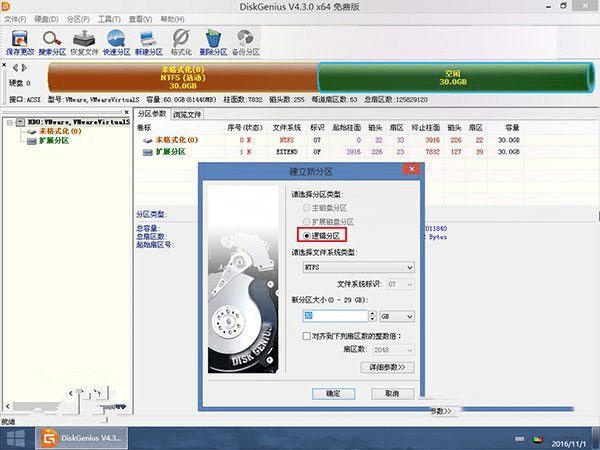Click the 取消 button in dialog
This screenshot has width=600, height=450.
(x=392, y=393)
